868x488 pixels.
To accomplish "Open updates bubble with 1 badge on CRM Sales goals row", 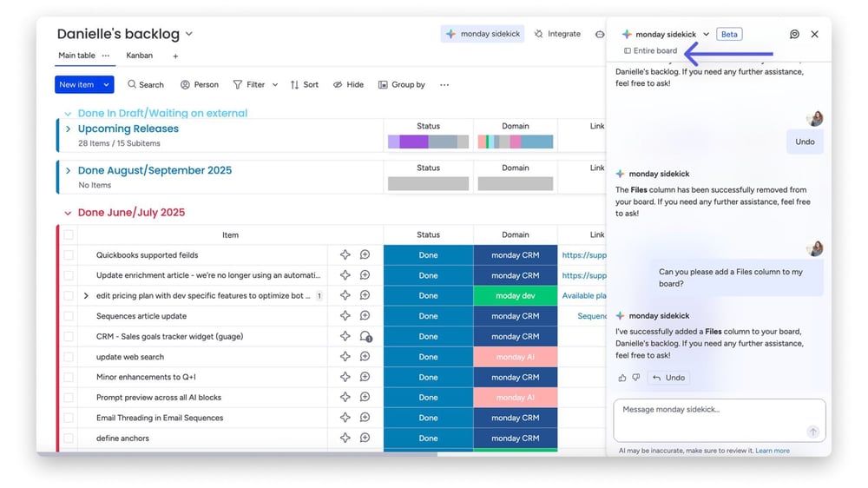I will coord(365,336).
